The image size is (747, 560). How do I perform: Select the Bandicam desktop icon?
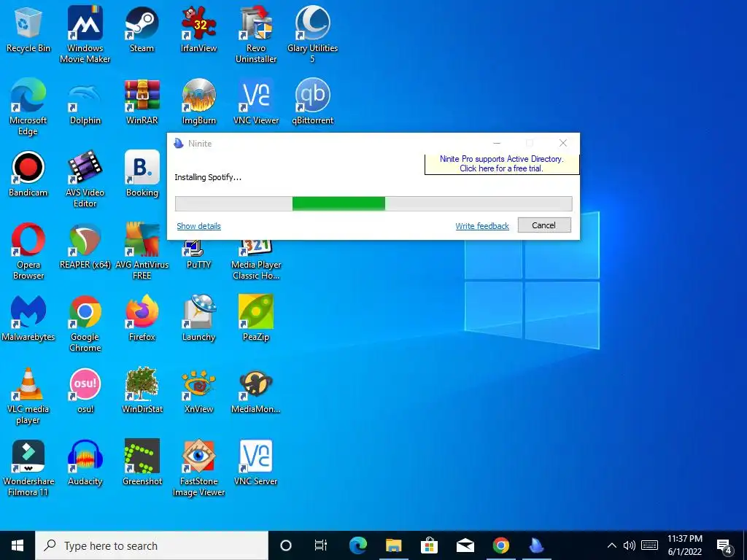(x=28, y=174)
